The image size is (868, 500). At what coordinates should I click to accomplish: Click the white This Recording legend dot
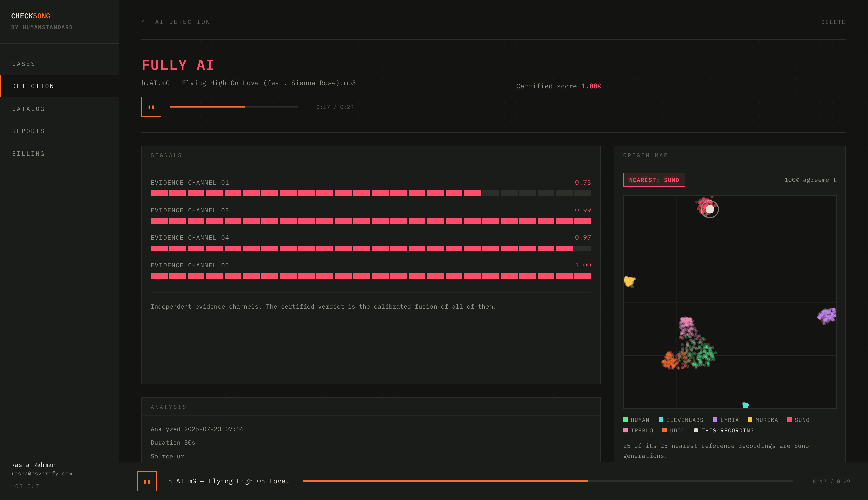(696, 430)
